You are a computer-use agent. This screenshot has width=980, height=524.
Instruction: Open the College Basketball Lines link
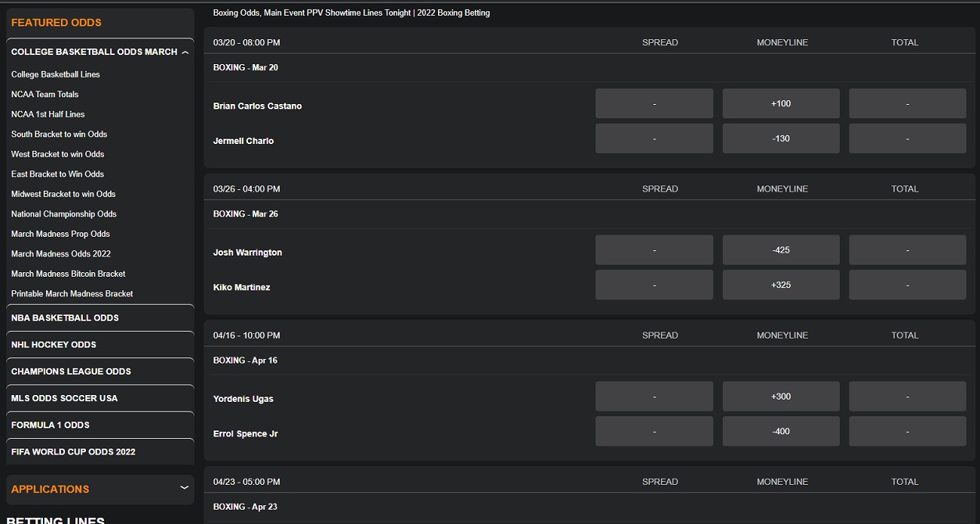click(55, 74)
